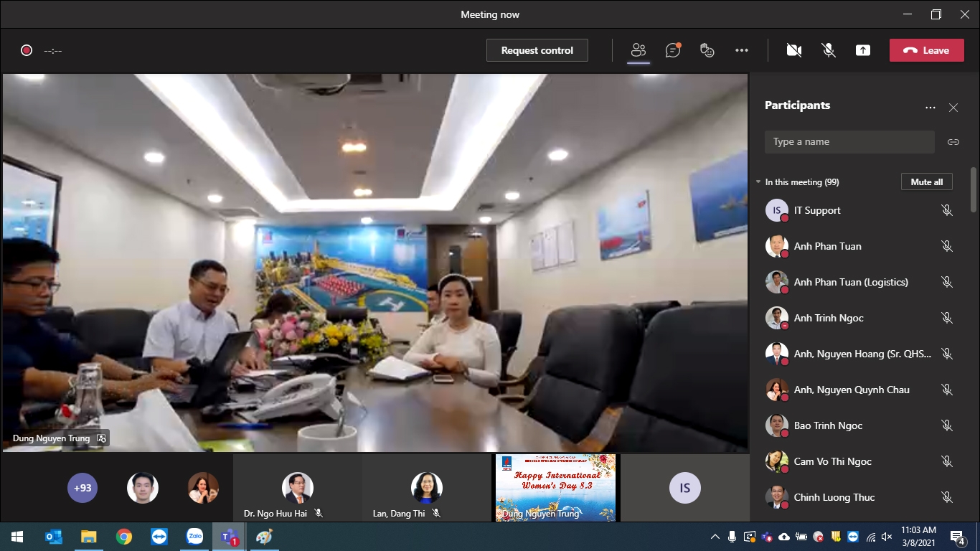Image resolution: width=980 pixels, height=551 pixels.
Task: Select Anh Phan Tuan (Logistics) in participant list
Action: [x=850, y=282]
